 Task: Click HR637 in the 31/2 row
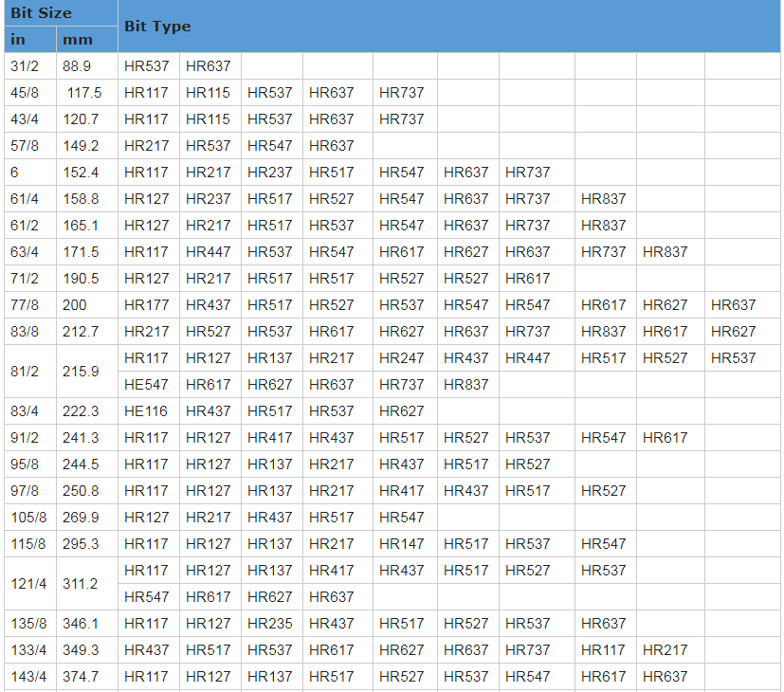[x=208, y=66]
